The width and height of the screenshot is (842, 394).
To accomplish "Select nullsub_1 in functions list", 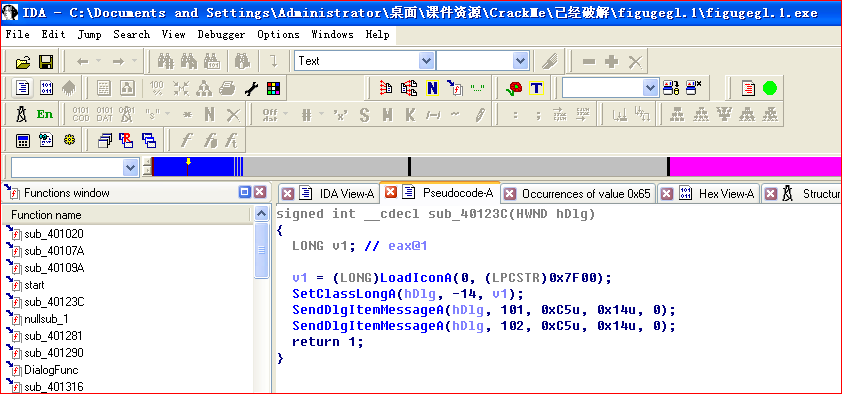I will (46, 319).
